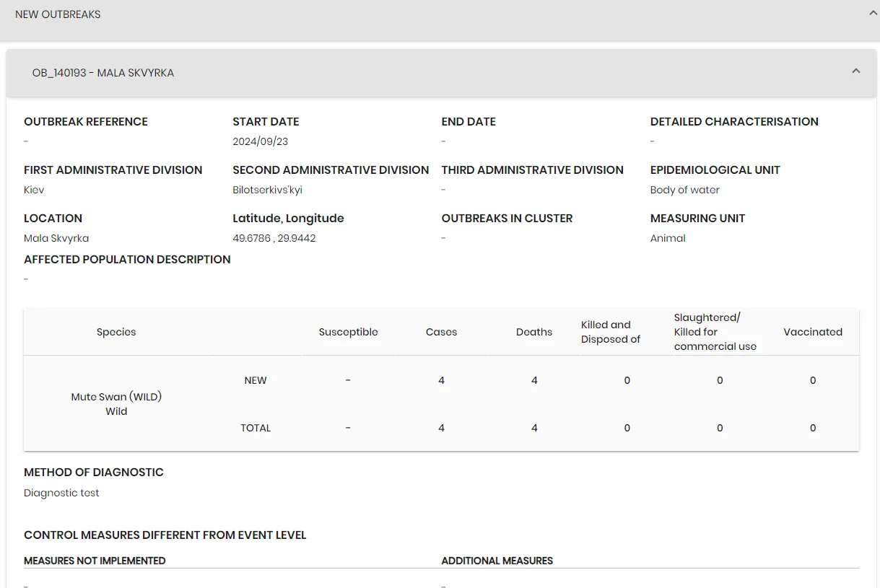Click the ADDITIONAL MEASURES column label
Viewport: 880px width, 588px height.
click(x=497, y=561)
